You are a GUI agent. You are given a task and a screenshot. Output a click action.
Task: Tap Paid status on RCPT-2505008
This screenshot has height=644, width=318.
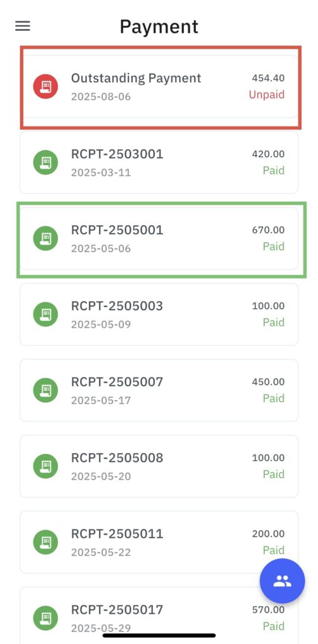click(273, 474)
